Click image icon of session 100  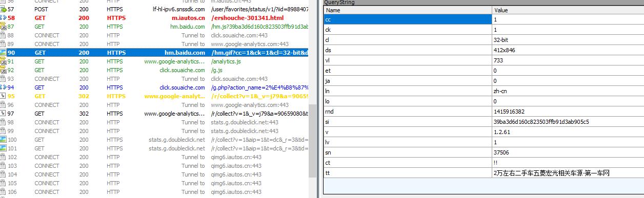tap(4, 140)
